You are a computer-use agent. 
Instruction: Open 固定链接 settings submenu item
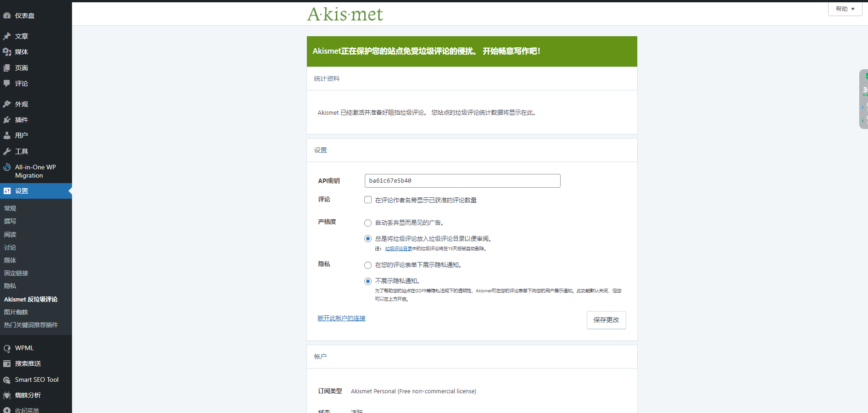(x=16, y=273)
